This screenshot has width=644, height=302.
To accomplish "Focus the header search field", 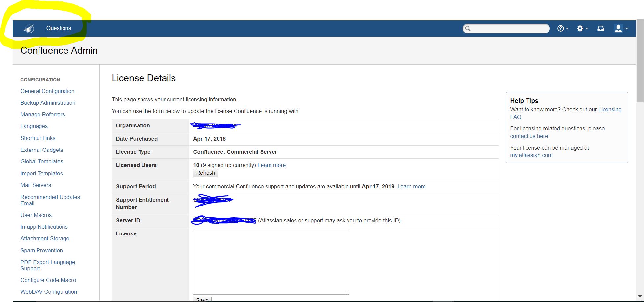I will 506,29.
